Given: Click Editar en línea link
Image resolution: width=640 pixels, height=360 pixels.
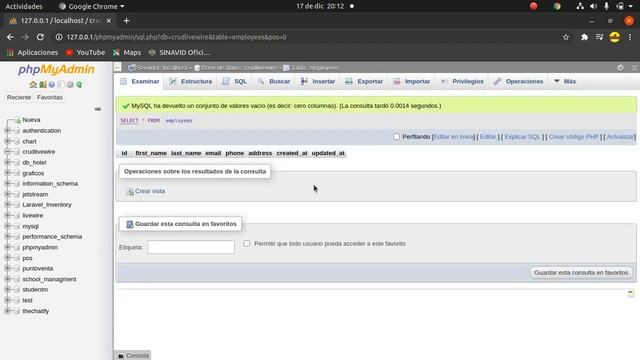Looking at the screenshot, I should [453, 137].
